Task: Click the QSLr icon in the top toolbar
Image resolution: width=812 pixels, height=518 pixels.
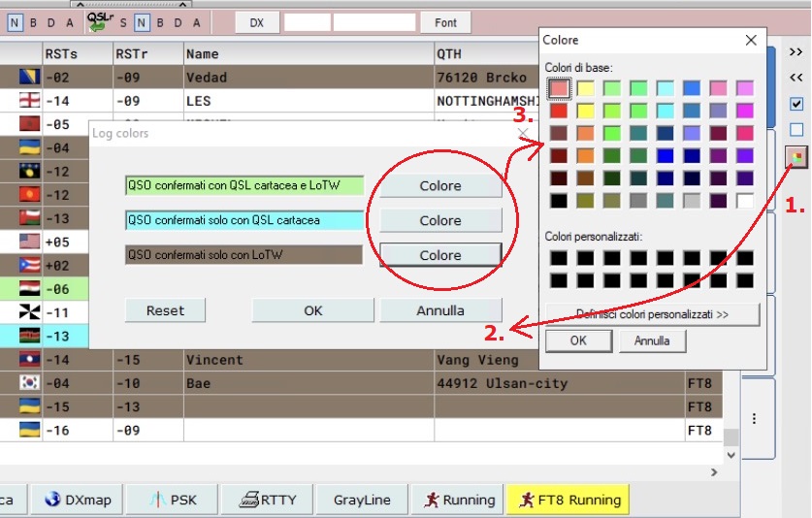Action: (x=99, y=21)
